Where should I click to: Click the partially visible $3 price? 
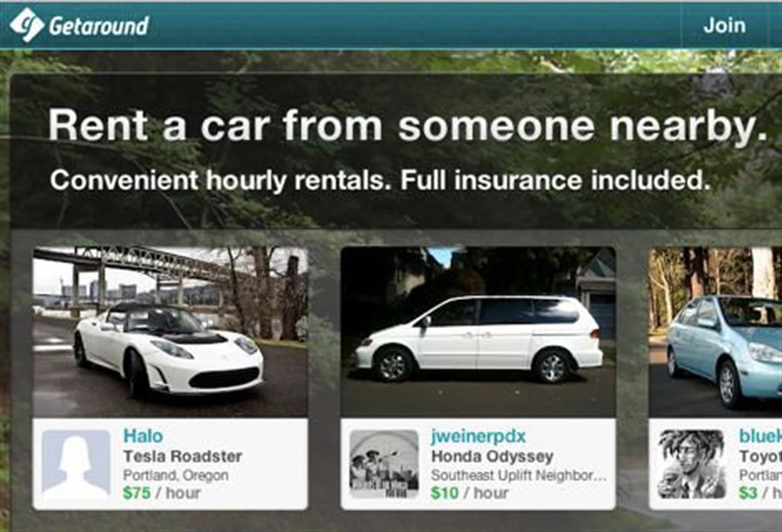click(748, 493)
